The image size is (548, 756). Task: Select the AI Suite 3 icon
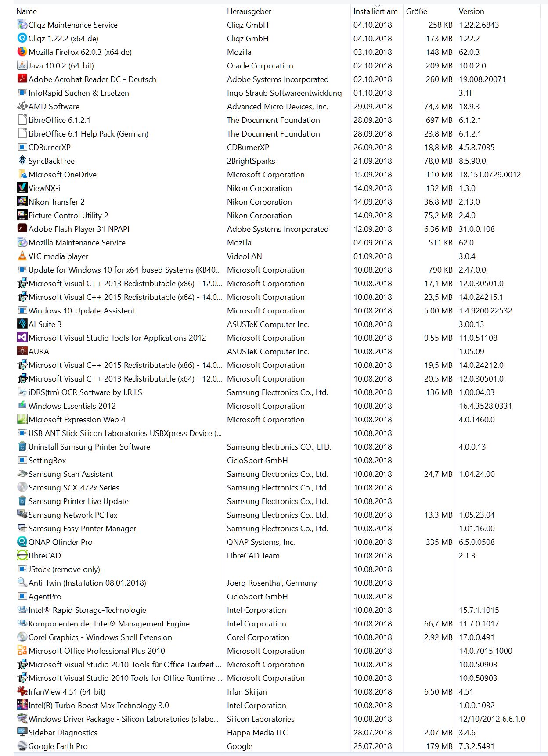coord(22,324)
